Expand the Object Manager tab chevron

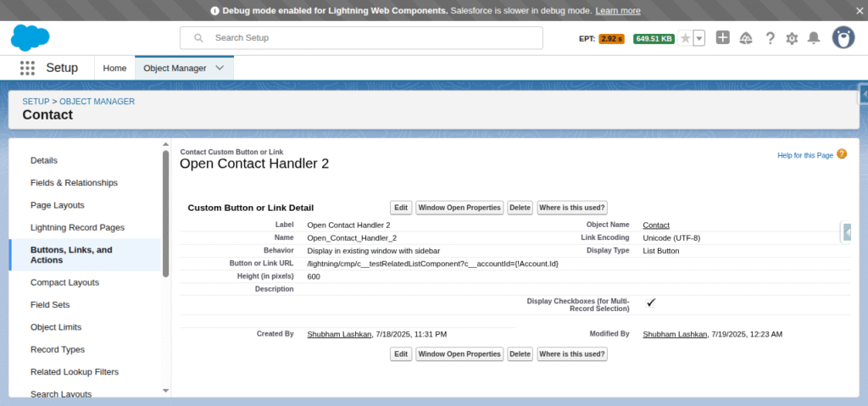220,68
